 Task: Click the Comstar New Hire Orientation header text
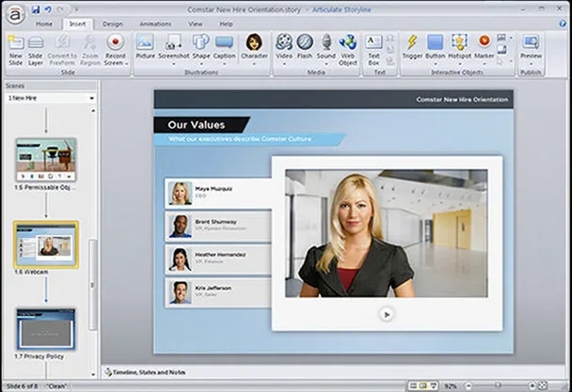(462, 100)
